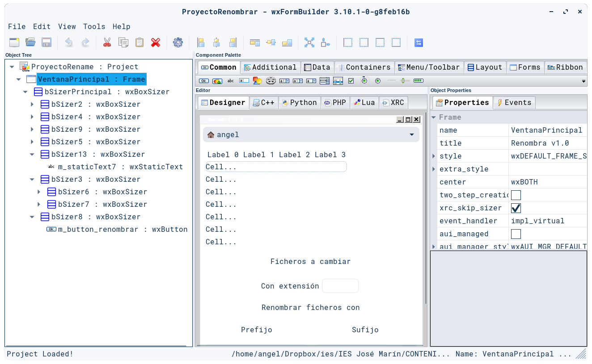Image resolution: width=592 pixels, height=364 pixels.
Task: Add a wxCheckBox control from the palette
Action: click(351, 81)
